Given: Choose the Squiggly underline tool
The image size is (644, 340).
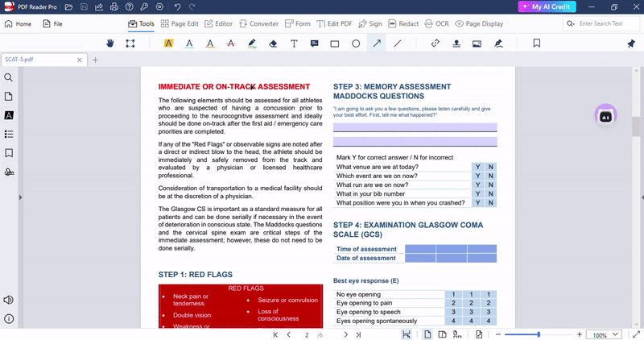Looking at the screenshot, I should (210, 44).
